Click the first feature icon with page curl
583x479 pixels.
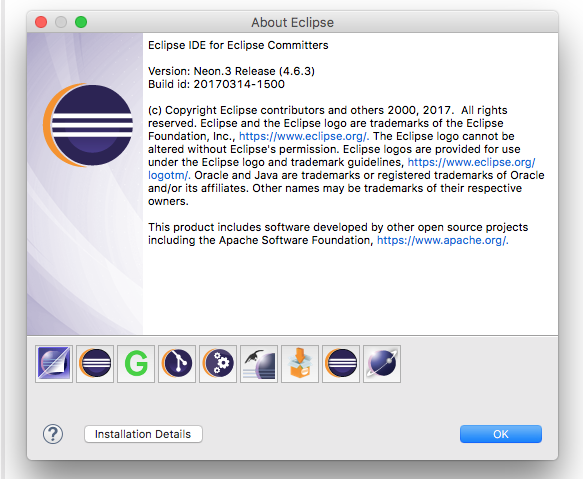point(54,363)
